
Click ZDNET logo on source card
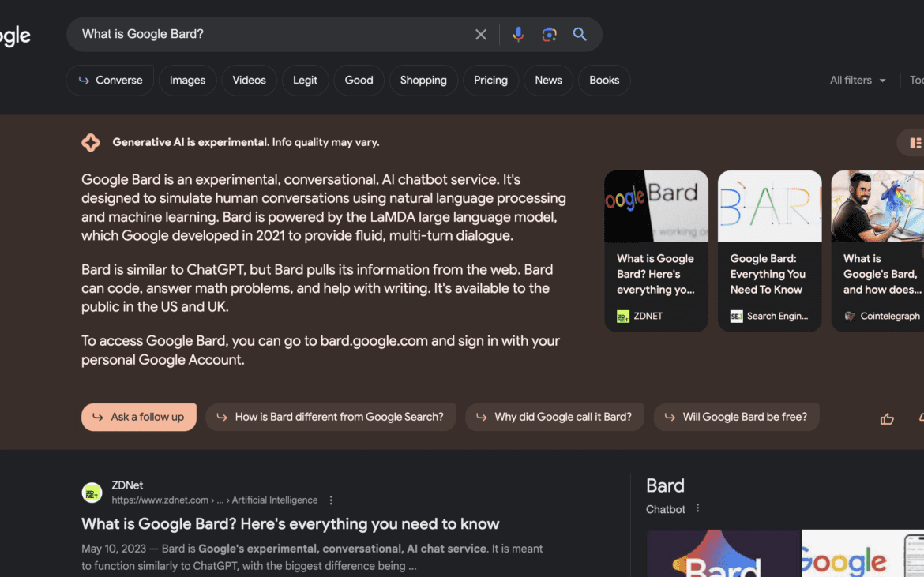[623, 317]
